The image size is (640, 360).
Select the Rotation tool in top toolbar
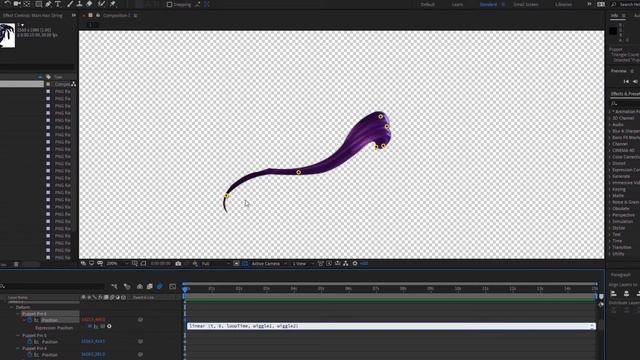tap(7, 4)
